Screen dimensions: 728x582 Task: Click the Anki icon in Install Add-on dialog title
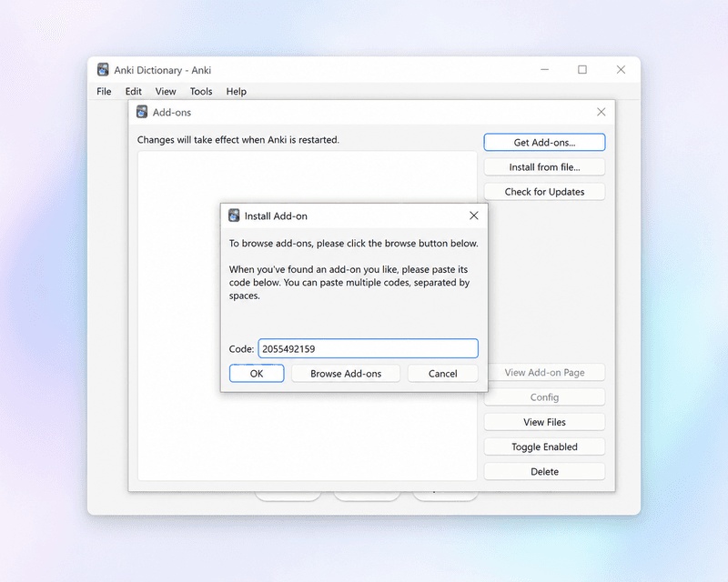[234, 216]
